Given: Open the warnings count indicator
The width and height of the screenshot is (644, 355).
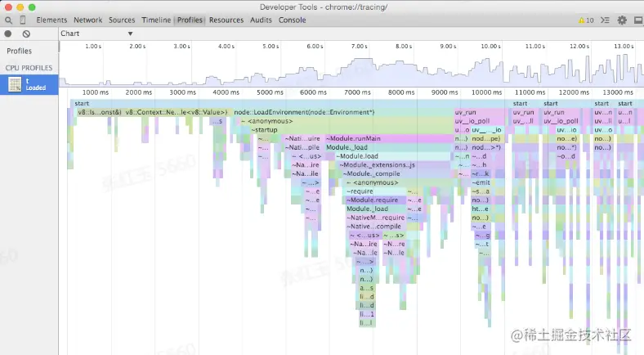Looking at the screenshot, I should click(586, 20).
